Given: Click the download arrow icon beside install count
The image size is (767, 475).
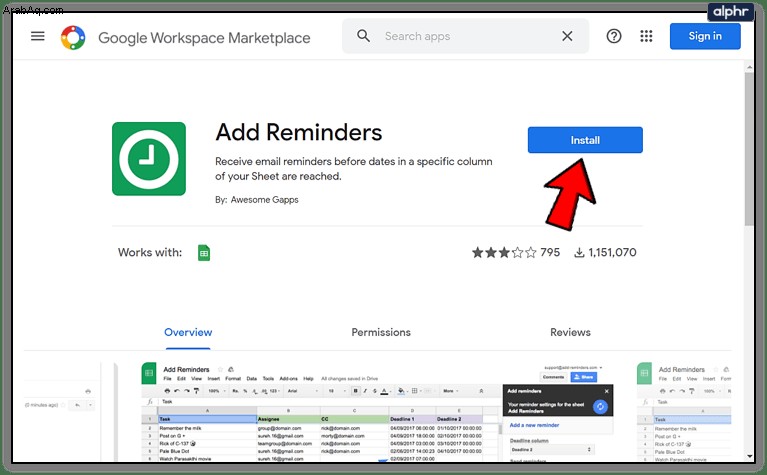Looking at the screenshot, I should tap(579, 252).
